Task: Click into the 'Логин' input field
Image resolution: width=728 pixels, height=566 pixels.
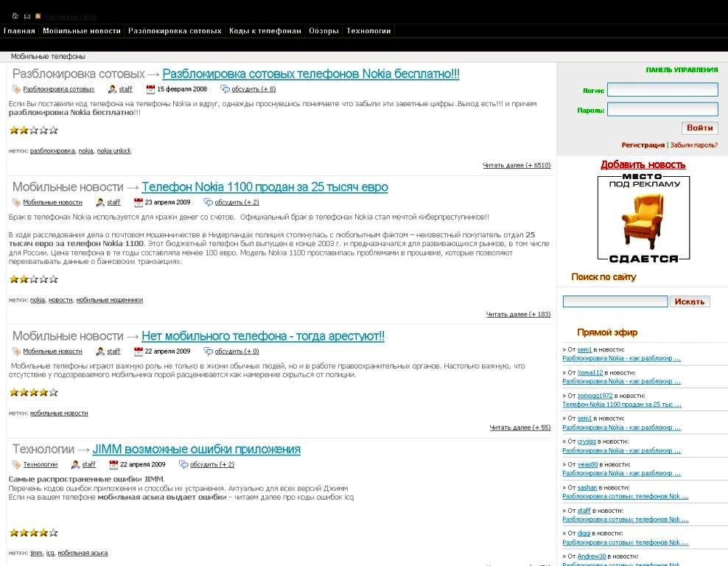Action: click(662, 90)
